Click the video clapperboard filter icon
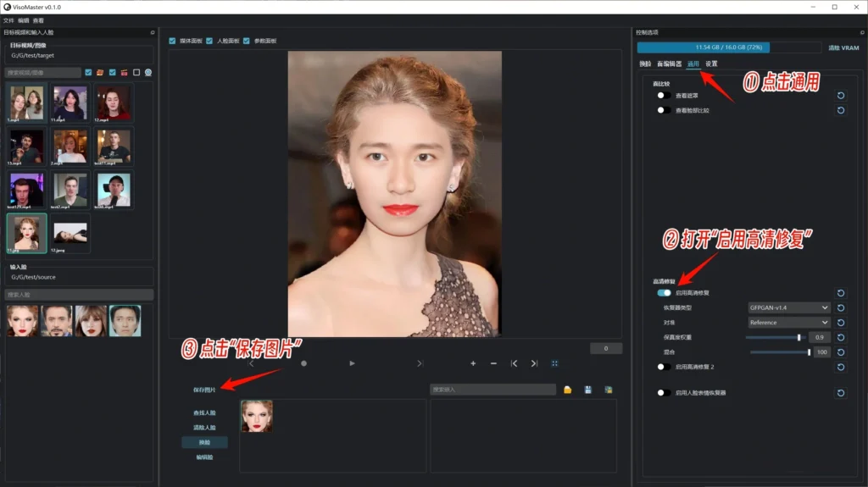The height and width of the screenshot is (487, 868). (x=124, y=73)
